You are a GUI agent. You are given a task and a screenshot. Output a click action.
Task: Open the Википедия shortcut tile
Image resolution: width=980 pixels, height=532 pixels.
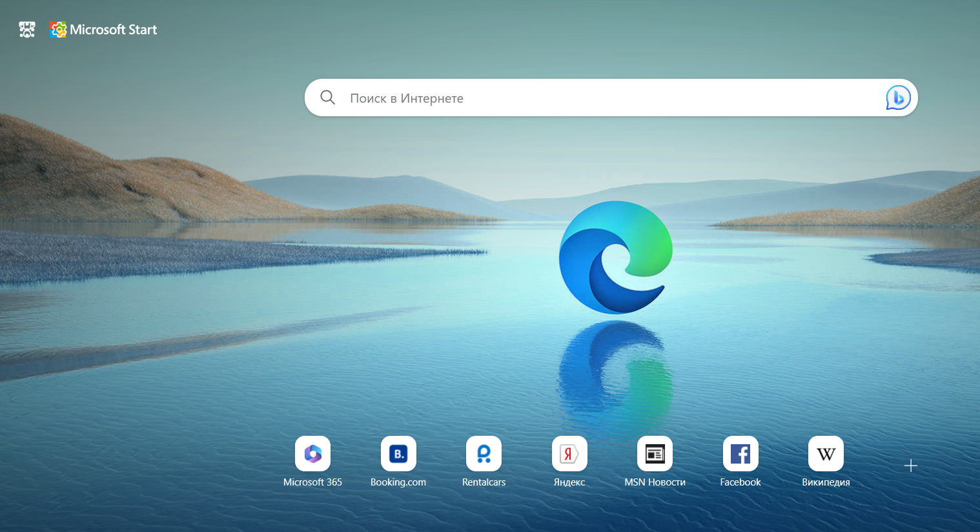click(826, 454)
